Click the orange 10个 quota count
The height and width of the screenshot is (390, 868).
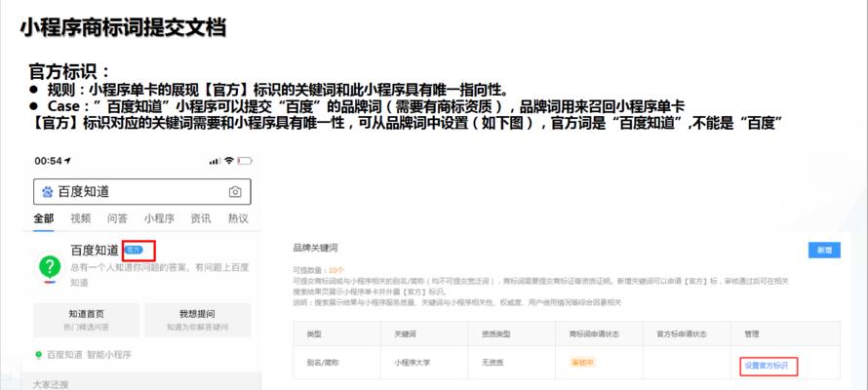[336, 270]
